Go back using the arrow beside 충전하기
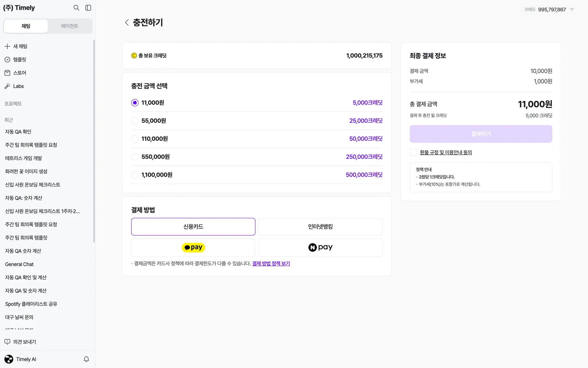588x368 pixels. coord(127,22)
